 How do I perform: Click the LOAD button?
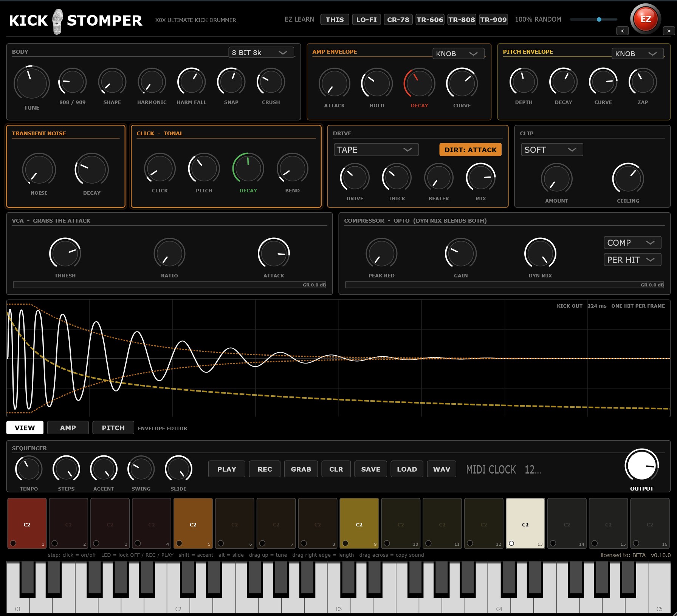[407, 469]
